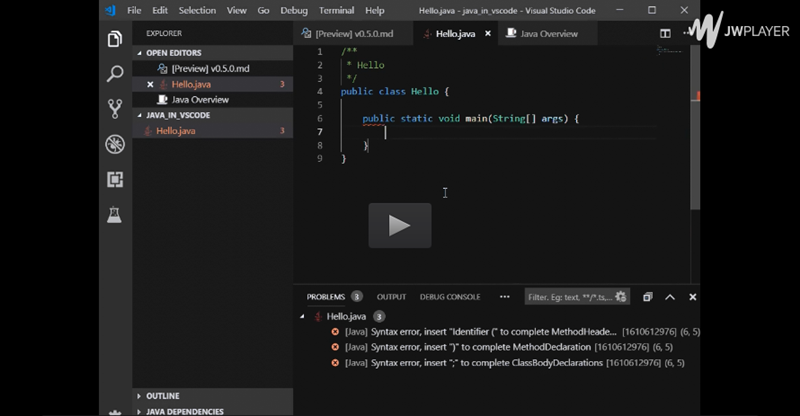Maximize panel using the up chevron
The width and height of the screenshot is (800, 416).
(x=670, y=297)
